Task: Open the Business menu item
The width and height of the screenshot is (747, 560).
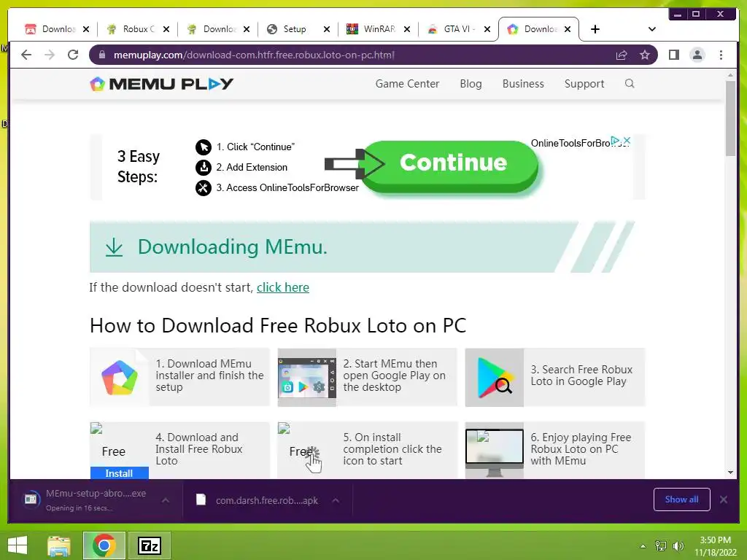Action: click(x=522, y=84)
